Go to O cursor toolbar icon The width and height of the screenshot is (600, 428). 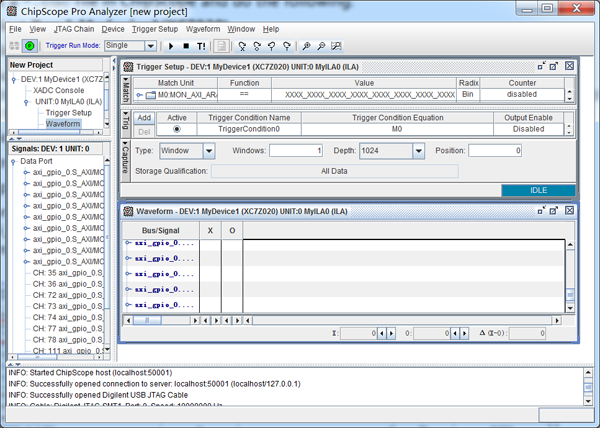[257, 46]
